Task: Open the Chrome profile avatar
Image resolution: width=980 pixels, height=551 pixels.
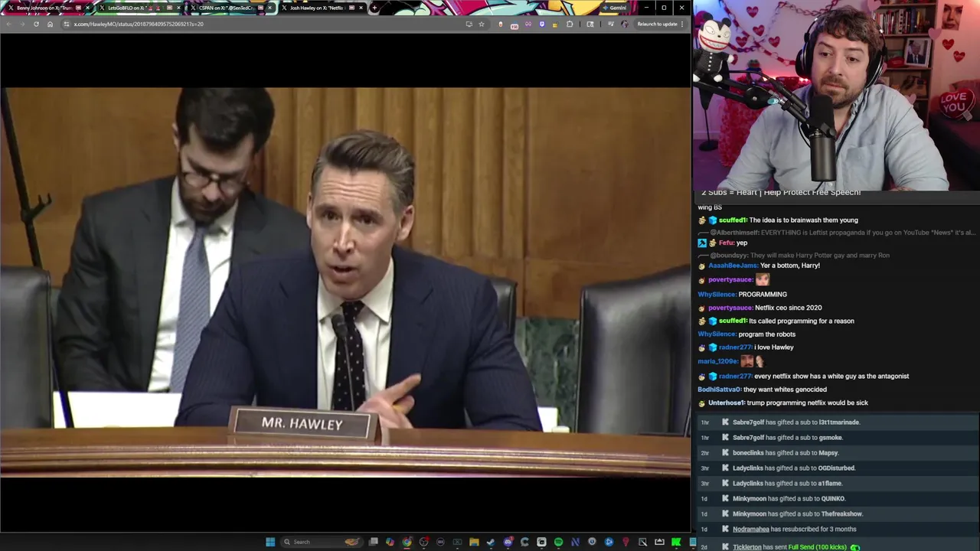Action: [x=624, y=24]
